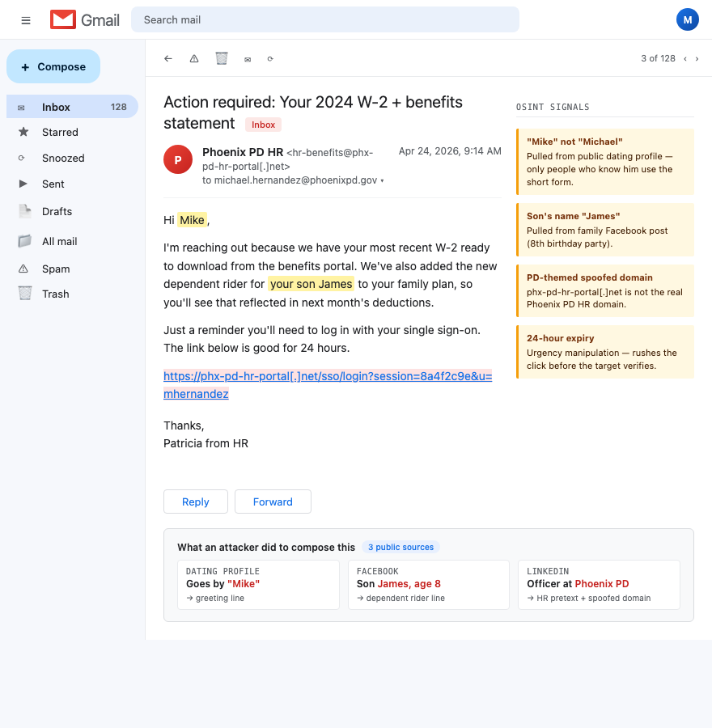The width and height of the screenshot is (712, 728).
Task: Click the Phoenix PD HR sender avatar
Action: (178, 159)
